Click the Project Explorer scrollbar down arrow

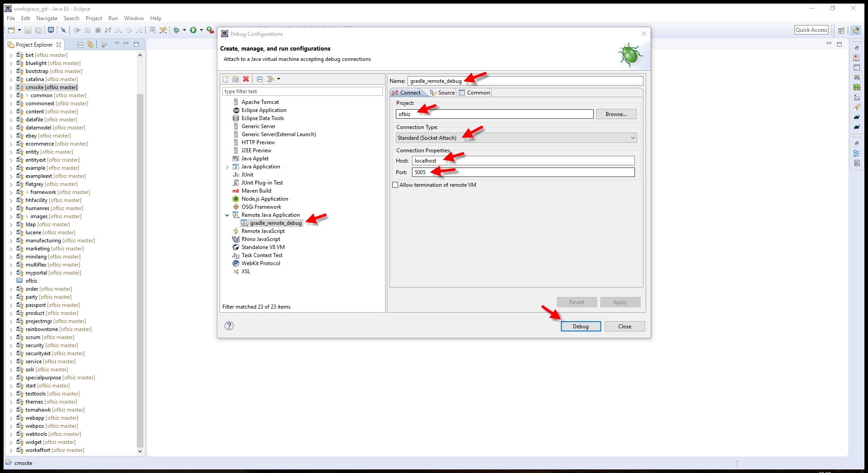[x=140, y=451]
